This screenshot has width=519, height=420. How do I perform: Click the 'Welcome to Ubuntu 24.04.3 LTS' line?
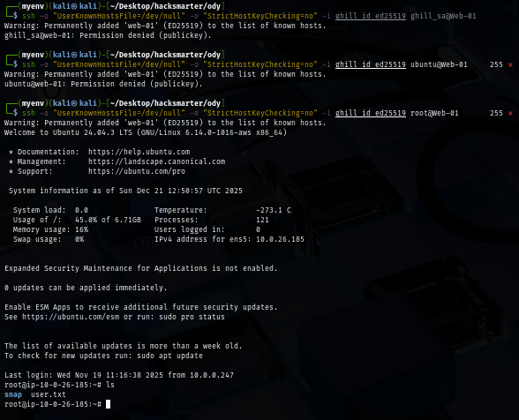tap(146, 132)
